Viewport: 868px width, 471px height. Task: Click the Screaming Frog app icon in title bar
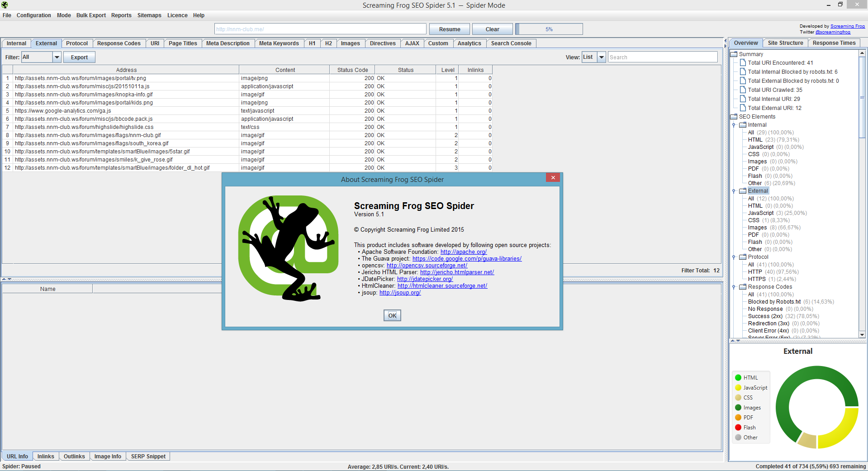pos(5,5)
